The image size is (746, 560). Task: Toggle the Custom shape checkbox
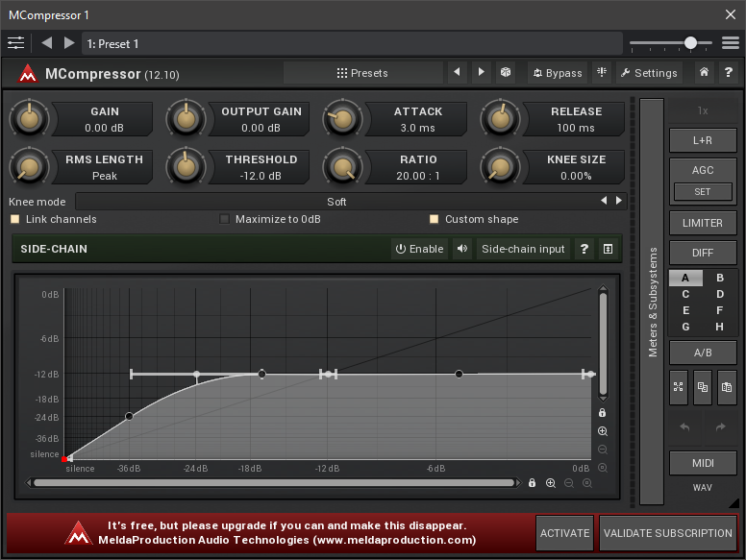(434, 219)
